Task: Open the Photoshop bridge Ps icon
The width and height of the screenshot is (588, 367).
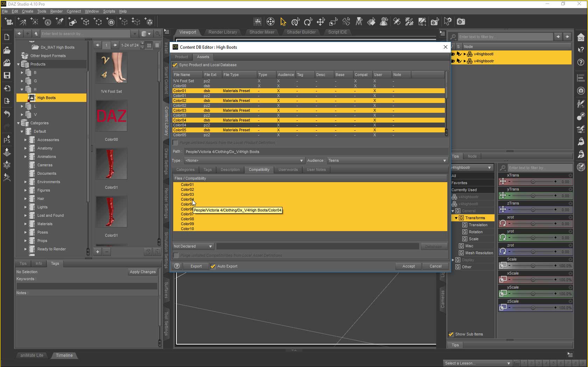Action: pyautogui.click(x=7, y=139)
